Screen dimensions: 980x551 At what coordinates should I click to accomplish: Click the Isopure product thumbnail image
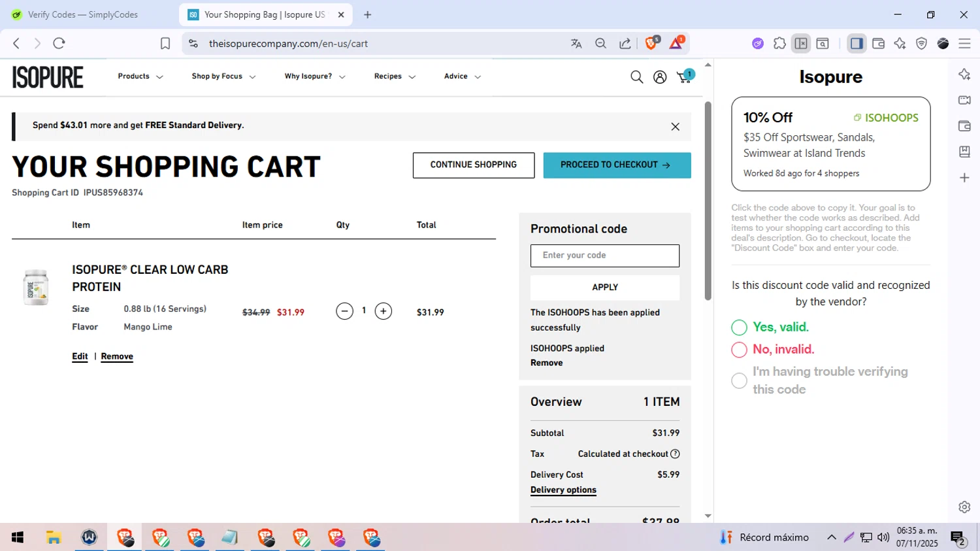point(36,288)
